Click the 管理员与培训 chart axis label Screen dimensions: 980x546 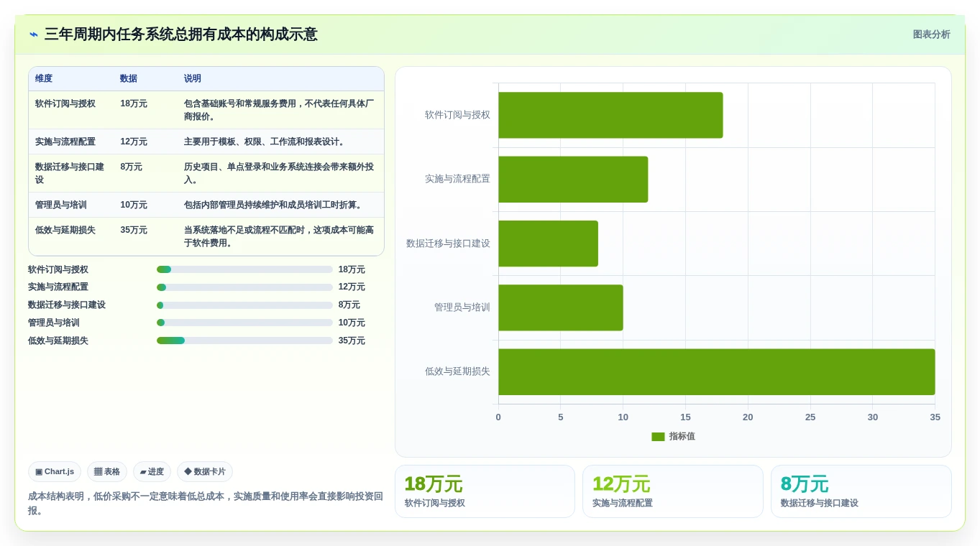coord(462,307)
